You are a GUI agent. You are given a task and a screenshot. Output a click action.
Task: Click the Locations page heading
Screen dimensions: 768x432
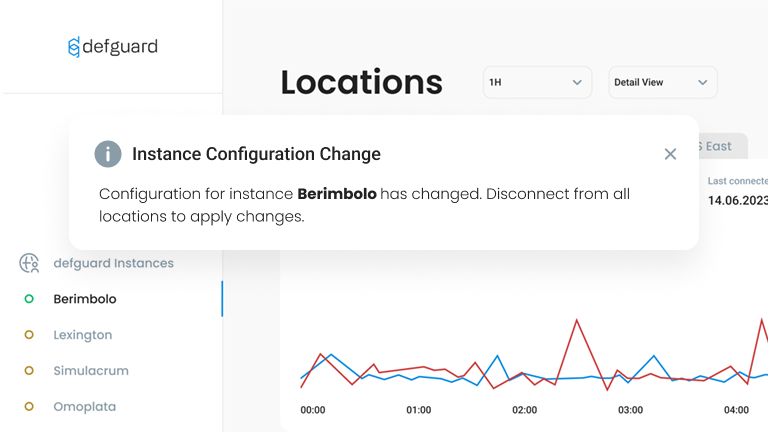coord(361,82)
